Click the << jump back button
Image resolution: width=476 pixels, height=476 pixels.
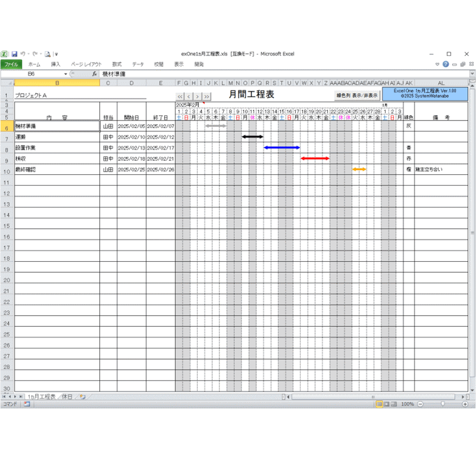[180, 96]
